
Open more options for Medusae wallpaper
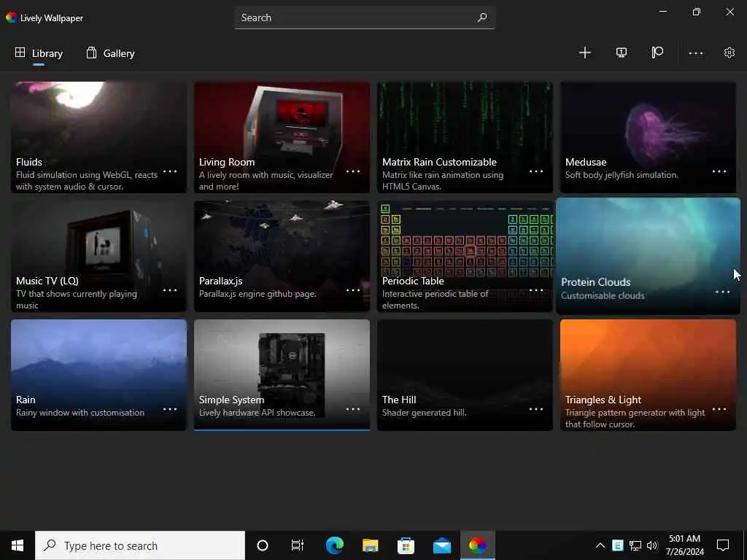[719, 171]
